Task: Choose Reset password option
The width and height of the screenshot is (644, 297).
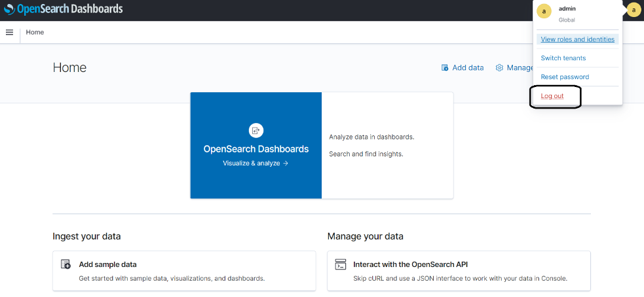Action: click(565, 77)
